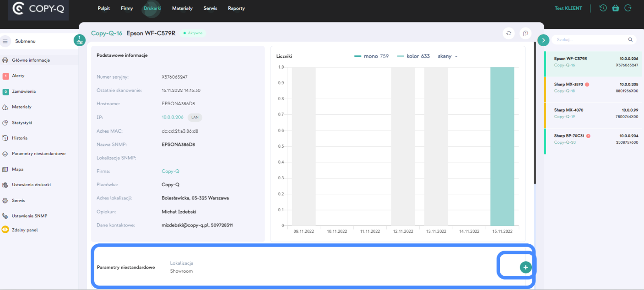This screenshot has height=290, width=644.
Task: Open Serwis in the top navigation
Action: click(x=210, y=8)
